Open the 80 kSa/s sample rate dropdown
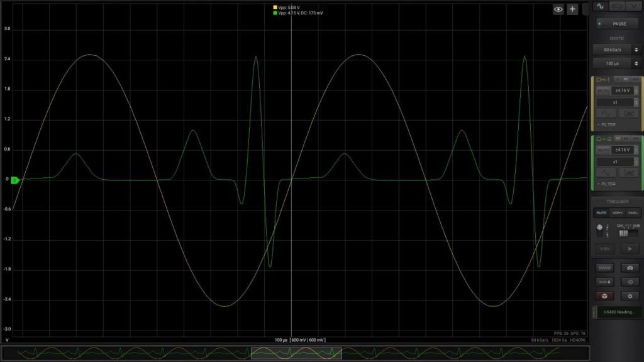Screen dimensions: 644x362 point(616,50)
